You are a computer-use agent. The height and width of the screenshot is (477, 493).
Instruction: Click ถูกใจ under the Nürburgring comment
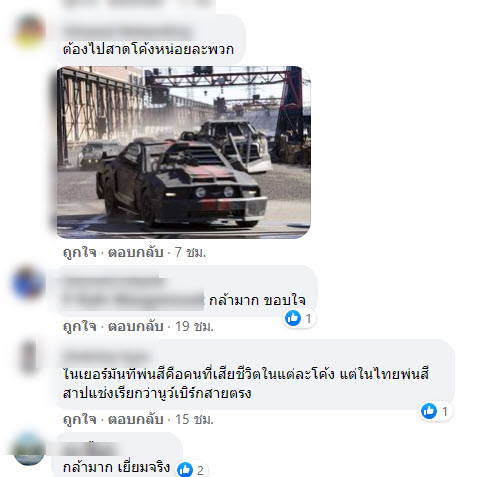tap(80, 419)
